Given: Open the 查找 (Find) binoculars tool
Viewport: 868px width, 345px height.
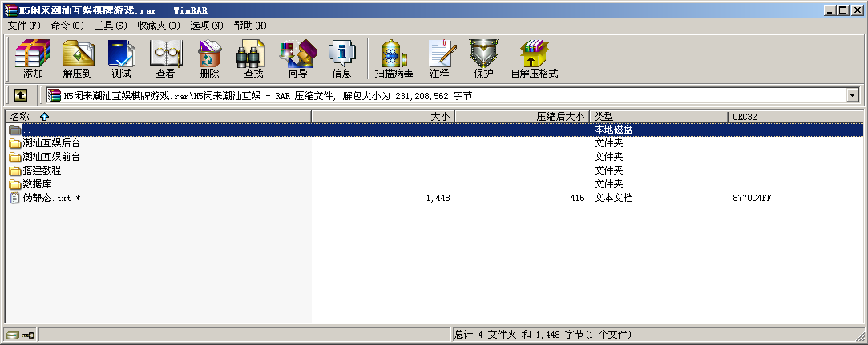Looking at the screenshot, I should click(x=253, y=58).
